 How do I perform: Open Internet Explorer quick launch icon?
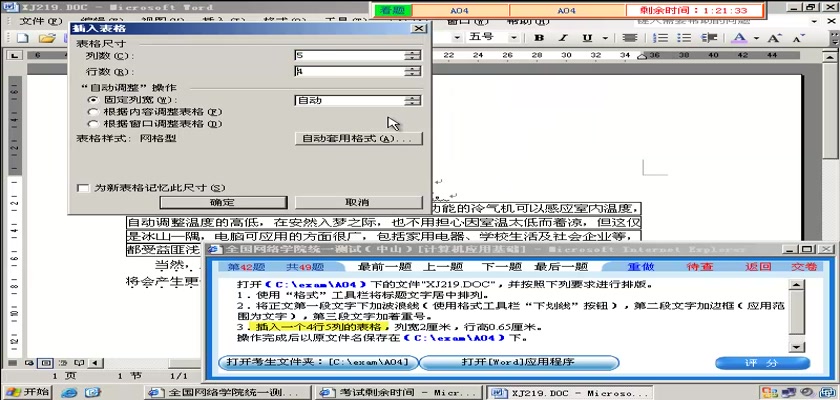pos(69,392)
